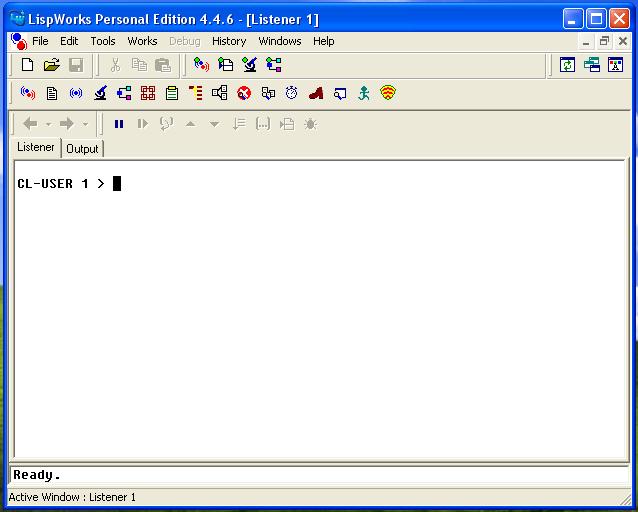This screenshot has width=638, height=512.
Task: Create a new file with the blank page icon
Action: [x=27, y=65]
